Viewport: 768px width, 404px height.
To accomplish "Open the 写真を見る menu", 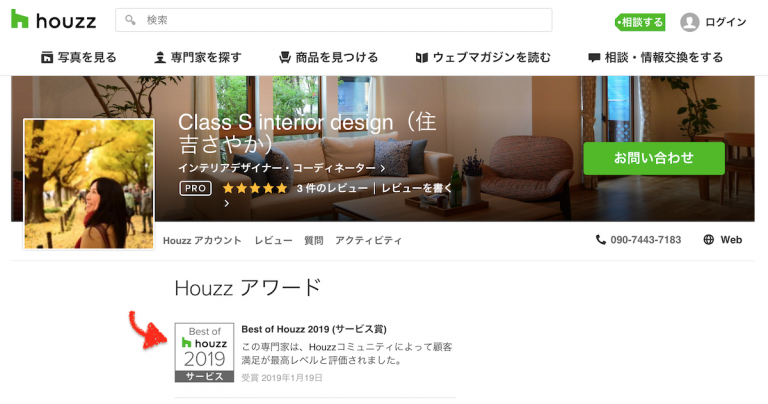I will click(79, 57).
